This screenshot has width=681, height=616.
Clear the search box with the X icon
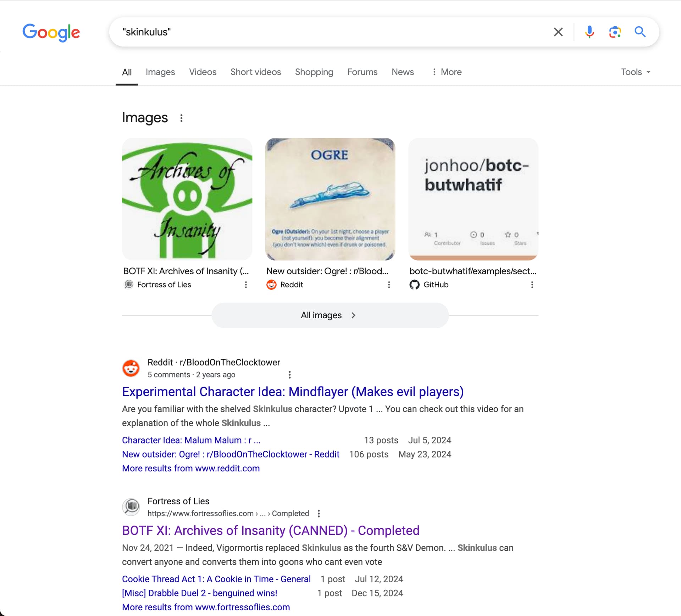pos(558,32)
